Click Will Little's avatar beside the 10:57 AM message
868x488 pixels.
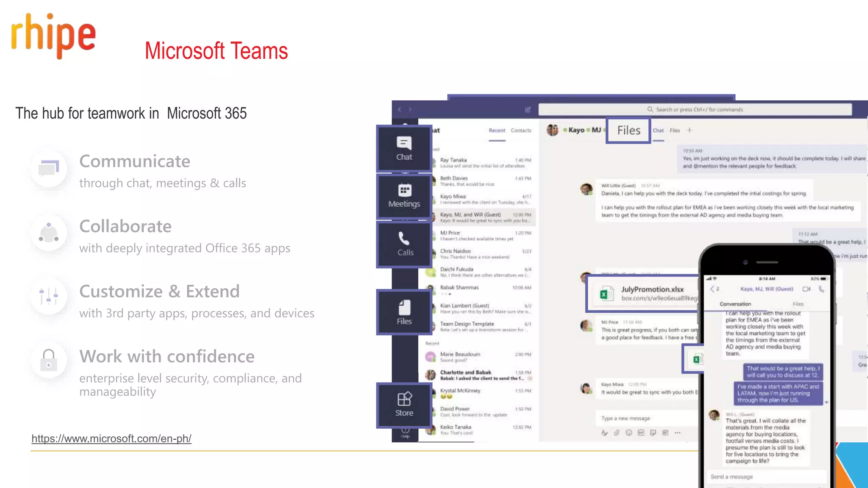(587, 189)
